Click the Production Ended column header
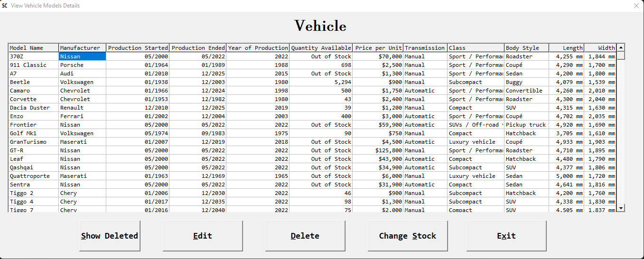 [198, 48]
